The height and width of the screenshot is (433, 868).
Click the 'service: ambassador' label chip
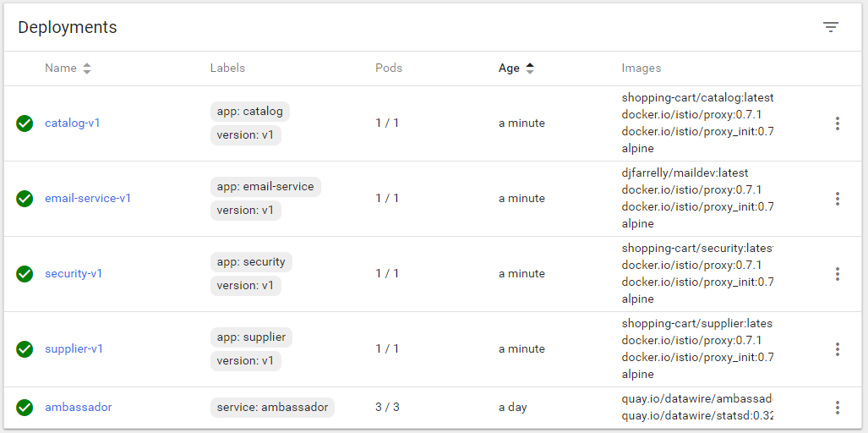coord(272,408)
